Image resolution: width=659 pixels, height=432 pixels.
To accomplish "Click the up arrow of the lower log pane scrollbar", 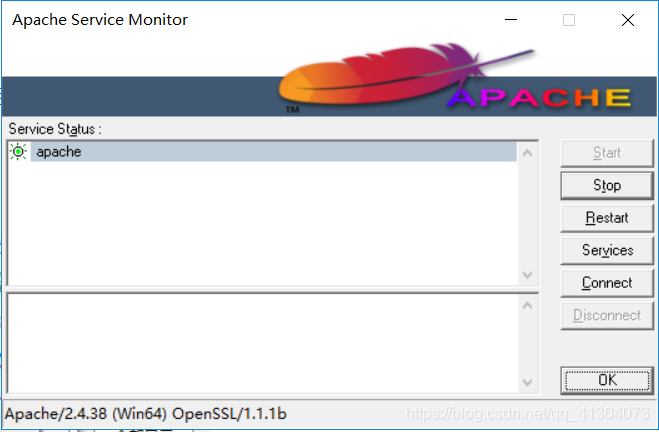I will pyautogui.click(x=527, y=306).
